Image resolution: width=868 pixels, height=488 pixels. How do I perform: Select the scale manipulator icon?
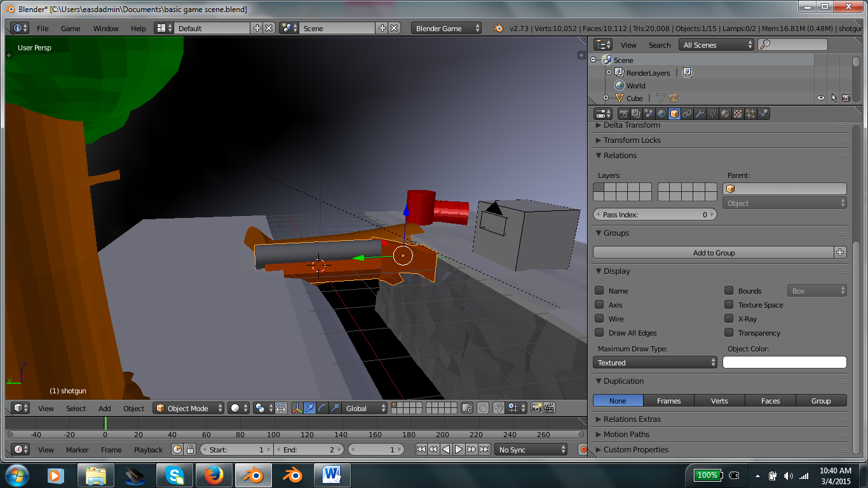335,408
